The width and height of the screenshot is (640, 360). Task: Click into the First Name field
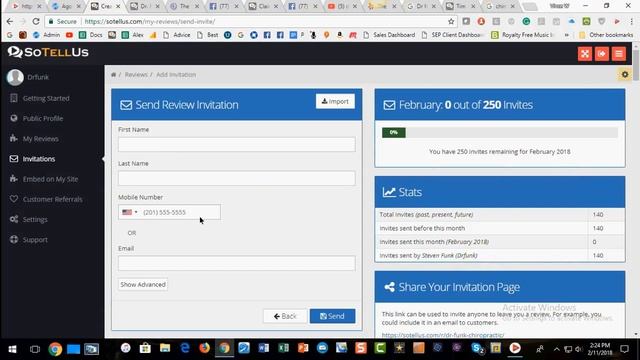pos(237,144)
